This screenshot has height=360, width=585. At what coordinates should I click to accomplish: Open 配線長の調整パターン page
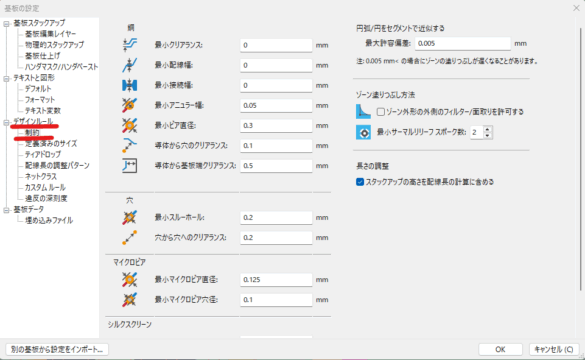(57, 165)
